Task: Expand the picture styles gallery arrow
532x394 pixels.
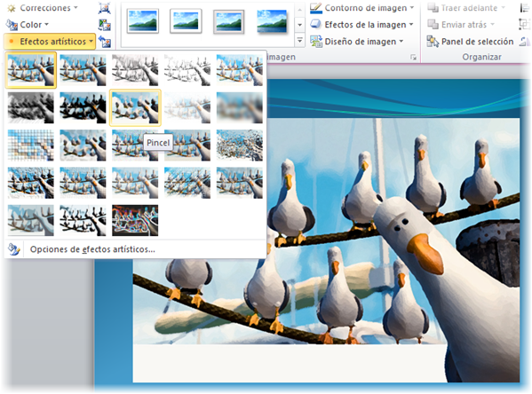Action: [x=299, y=41]
